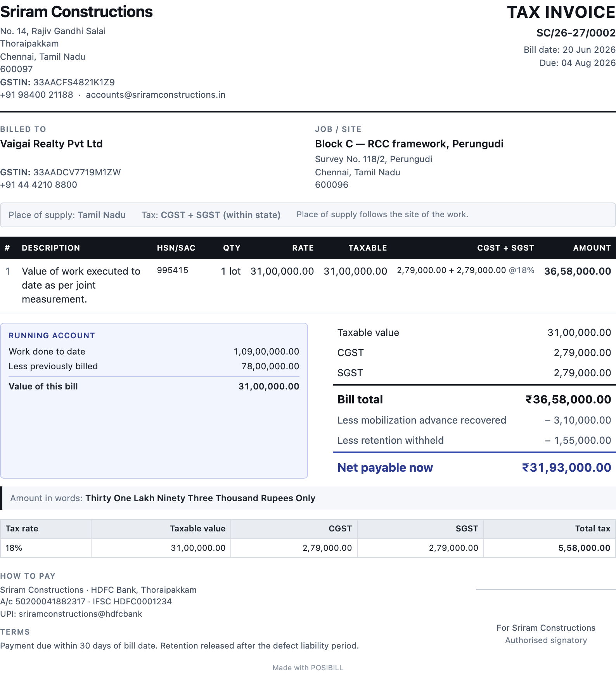Select customer name Vaigai Realty Pvt Ltd
Viewport: 616px width, 692px height.
(51, 144)
